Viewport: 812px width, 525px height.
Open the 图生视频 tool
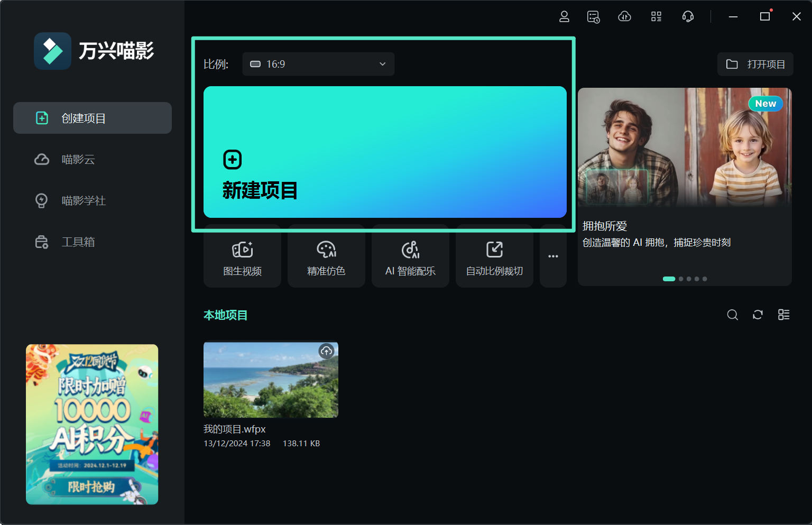pyautogui.click(x=242, y=257)
